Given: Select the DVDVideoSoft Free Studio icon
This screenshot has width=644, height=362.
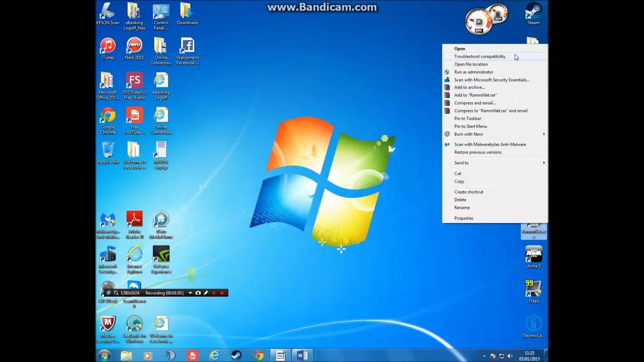Looking at the screenshot, I should (134, 86).
